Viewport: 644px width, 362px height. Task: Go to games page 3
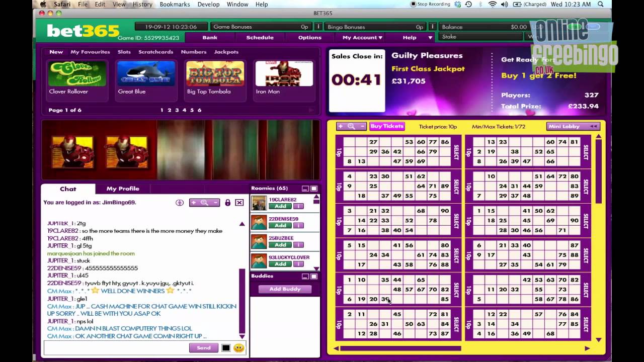(177, 110)
